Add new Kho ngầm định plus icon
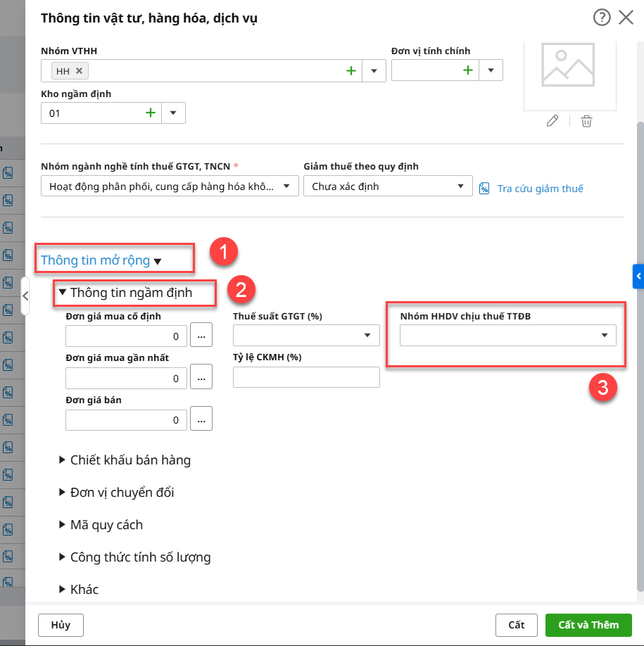The image size is (644, 646). click(150, 113)
